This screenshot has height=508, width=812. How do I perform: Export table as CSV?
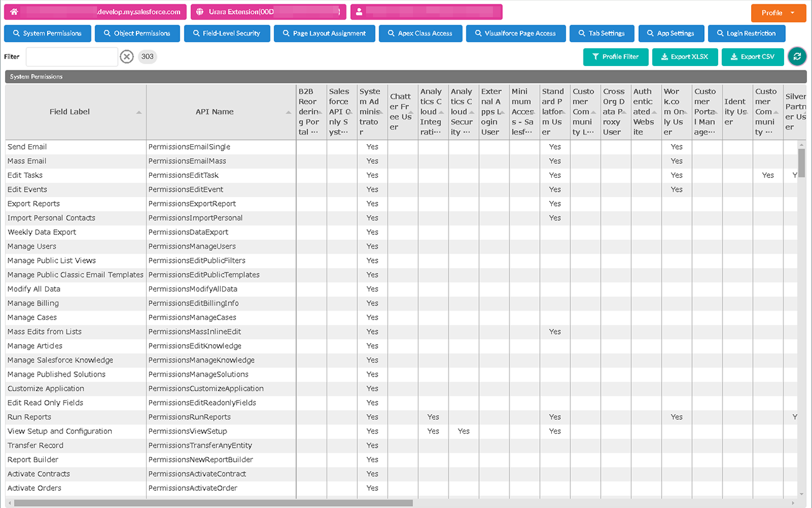point(752,57)
